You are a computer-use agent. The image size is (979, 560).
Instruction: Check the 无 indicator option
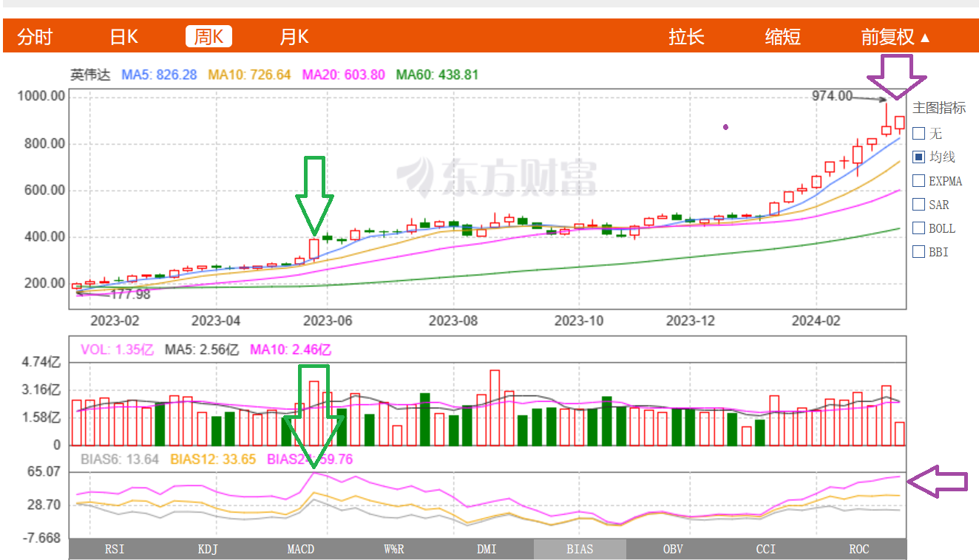[918, 134]
